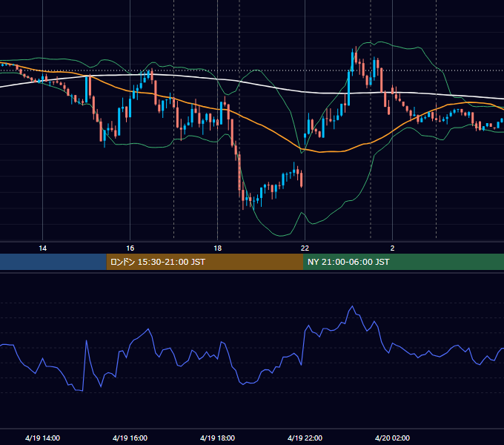Click the NY 21:00-06:00 JST session bar
The width and height of the screenshot is (504, 445).
pyautogui.click(x=403, y=262)
